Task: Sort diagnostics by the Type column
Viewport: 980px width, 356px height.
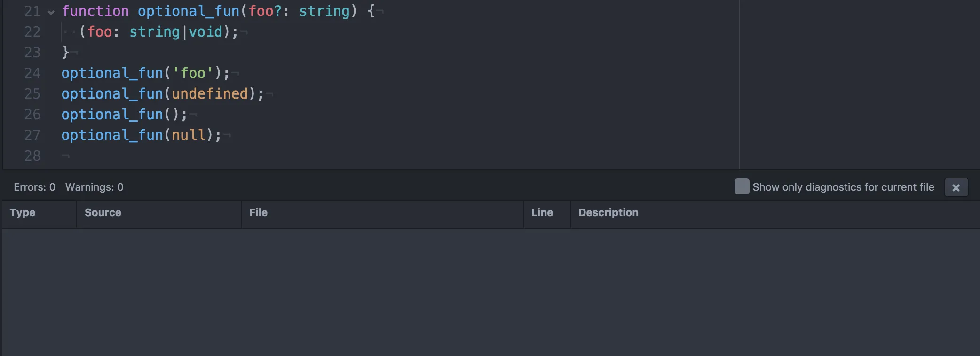Action: coord(23,213)
